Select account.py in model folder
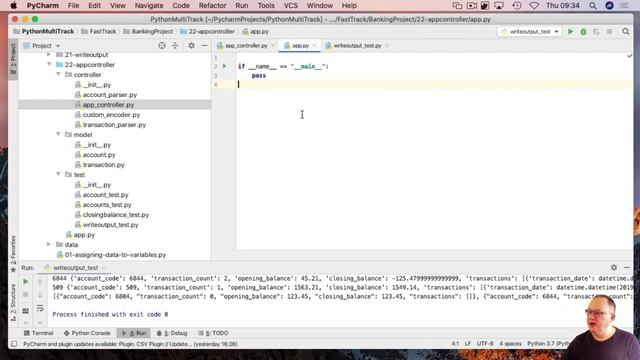 pos(99,155)
